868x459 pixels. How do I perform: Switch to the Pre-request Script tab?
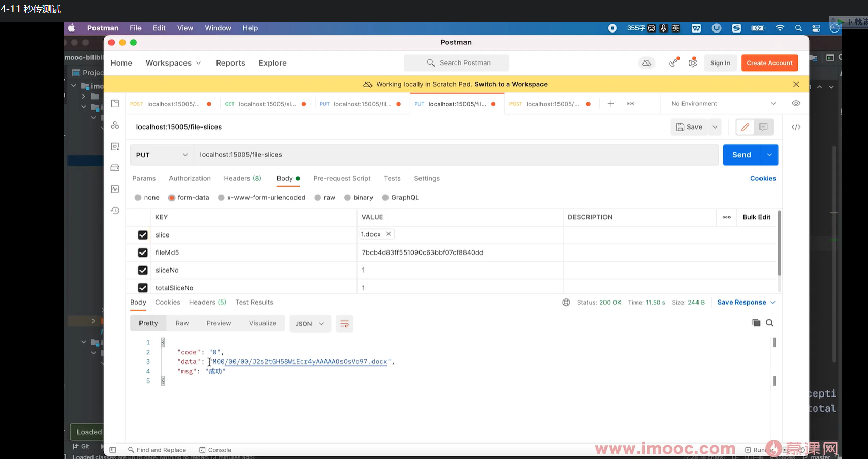click(x=342, y=178)
